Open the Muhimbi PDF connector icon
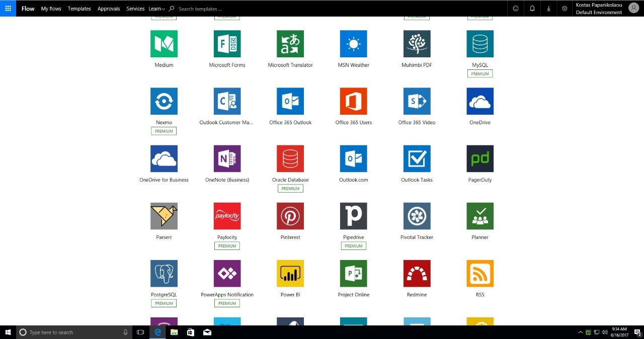Screen dimensions: 644x339 (x=417, y=44)
